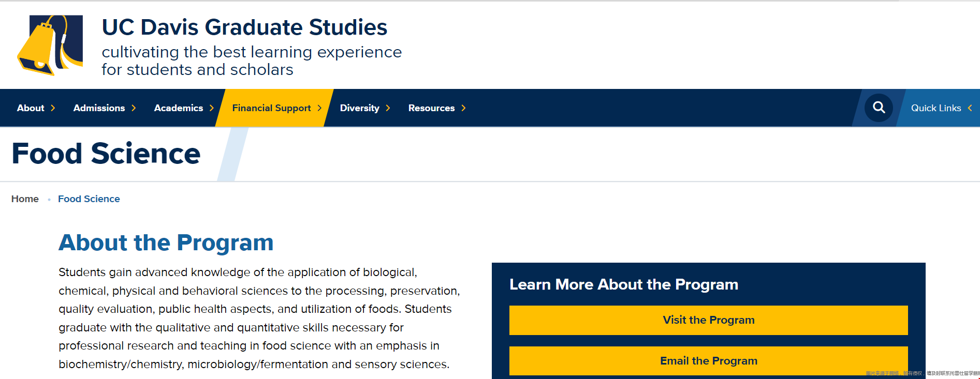Screen dimensions: 980x379
Task: Open the Quick Links panel
Action: 936,108
